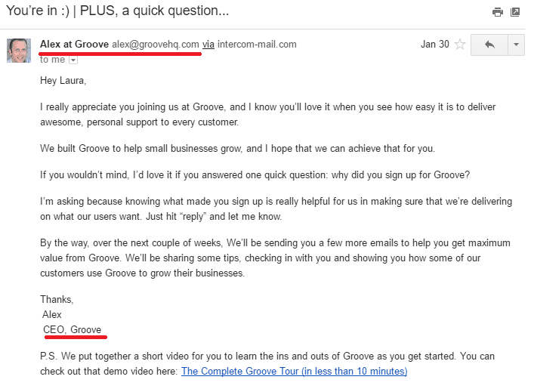Open The Complete Groove Tour link
The image size is (534, 392).
(x=294, y=371)
